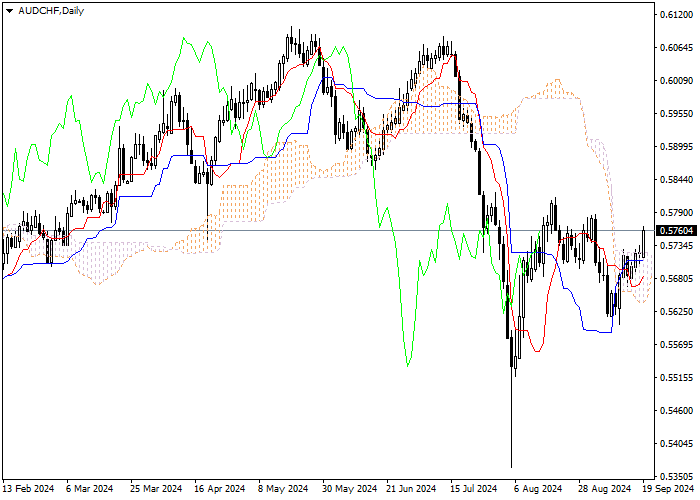Select the AUDCHF,Daily chart title
700x500 pixels.
[51, 11]
